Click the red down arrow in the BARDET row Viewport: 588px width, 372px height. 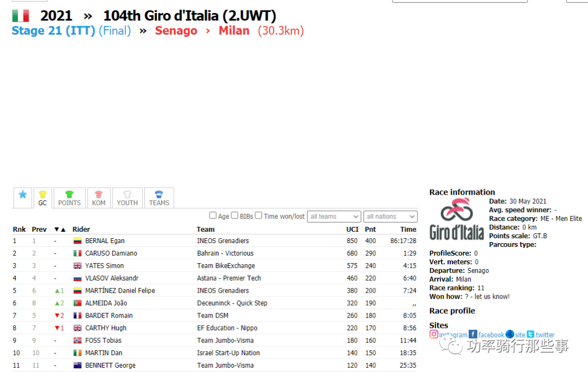(57, 315)
